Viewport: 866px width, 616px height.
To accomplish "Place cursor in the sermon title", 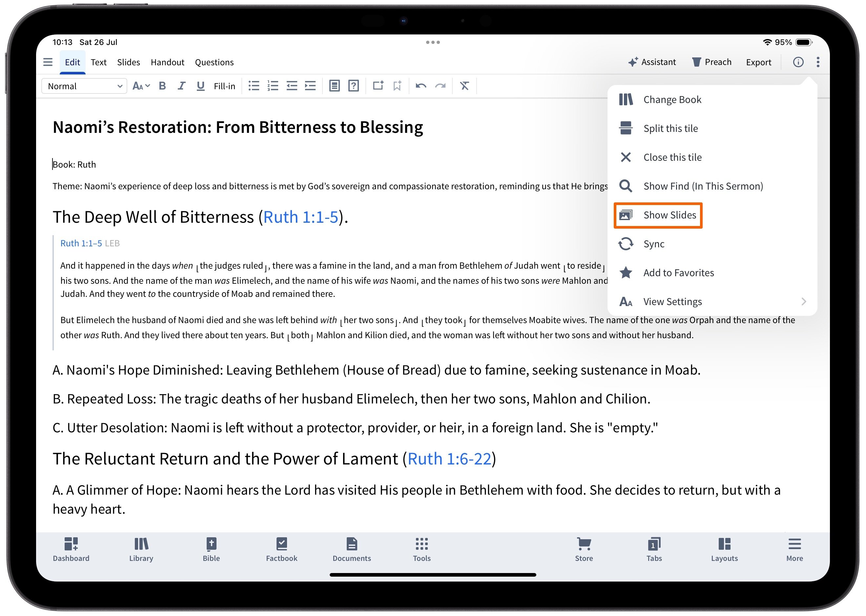I will click(x=237, y=127).
